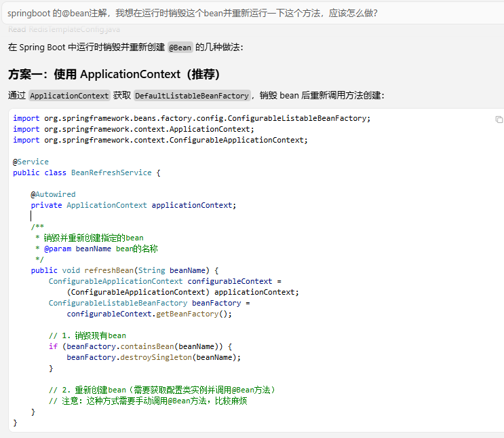Image resolution: width=504 pixels, height=438 pixels.
Task: Copy the code block using the copy icon
Action: [x=499, y=120]
